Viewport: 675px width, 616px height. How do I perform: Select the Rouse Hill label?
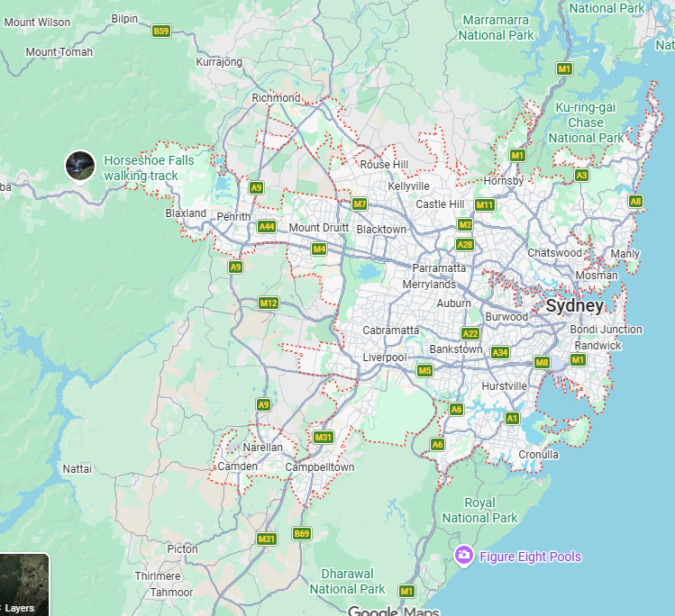[x=384, y=164]
